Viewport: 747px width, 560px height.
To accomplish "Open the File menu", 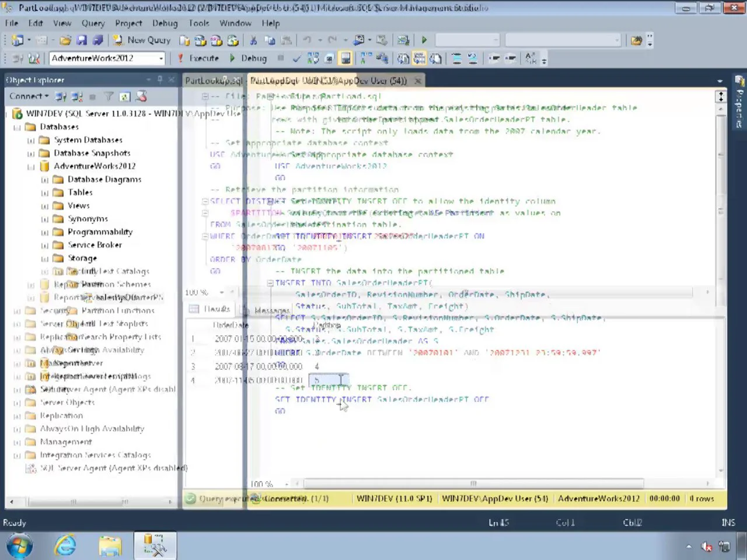I will click(x=12, y=23).
